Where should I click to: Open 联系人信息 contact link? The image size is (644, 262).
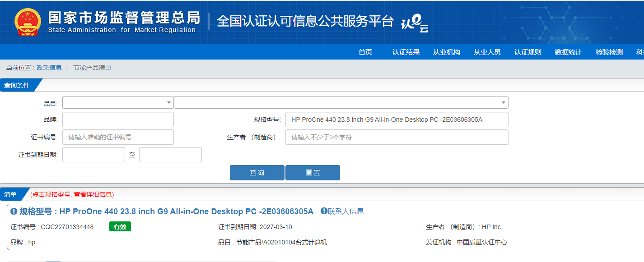pyautogui.click(x=346, y=211)
